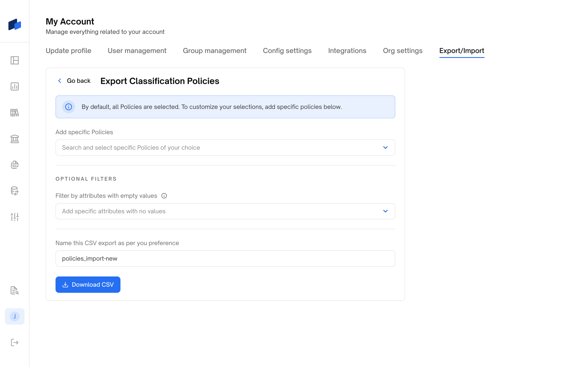Open the dashboard layout sidebar icon
The width and height of the screenshot is (588, 367).
[x=14, y=60]
